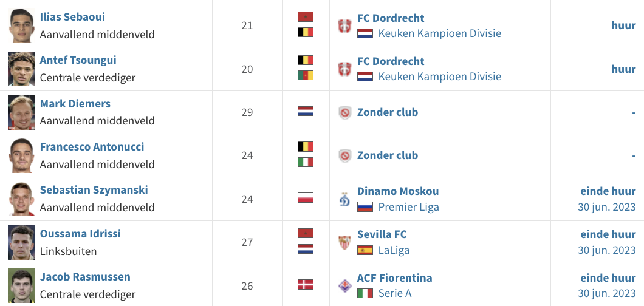Viewport: 644px width, 306px height.
Task: Click the Dinamo Moskou club crest
Action: [344, 199]
